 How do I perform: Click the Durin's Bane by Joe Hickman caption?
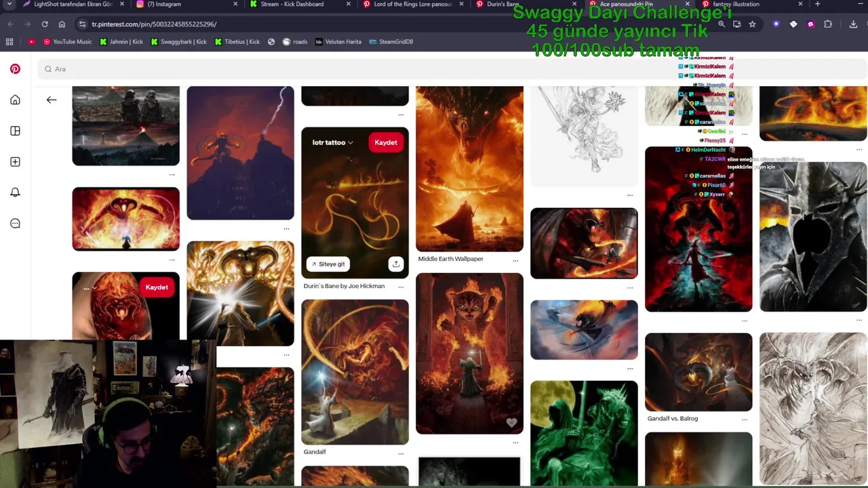[344, 286]
